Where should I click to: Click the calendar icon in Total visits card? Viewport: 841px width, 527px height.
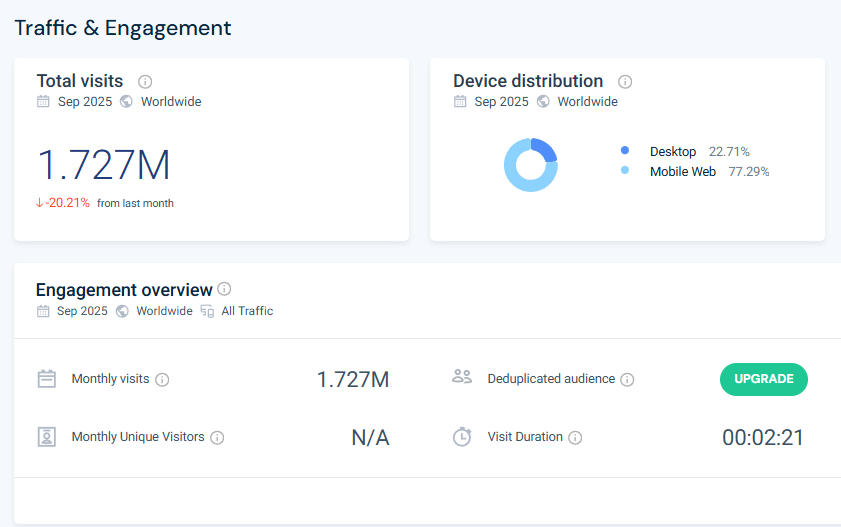(43, 102)
